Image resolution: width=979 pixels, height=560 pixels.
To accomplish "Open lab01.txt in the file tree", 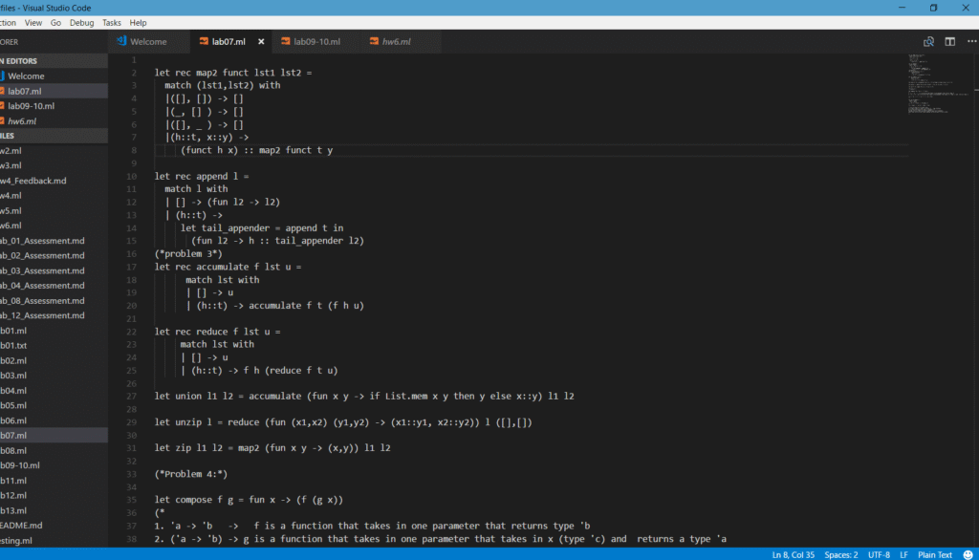I will tap(54, 345).
